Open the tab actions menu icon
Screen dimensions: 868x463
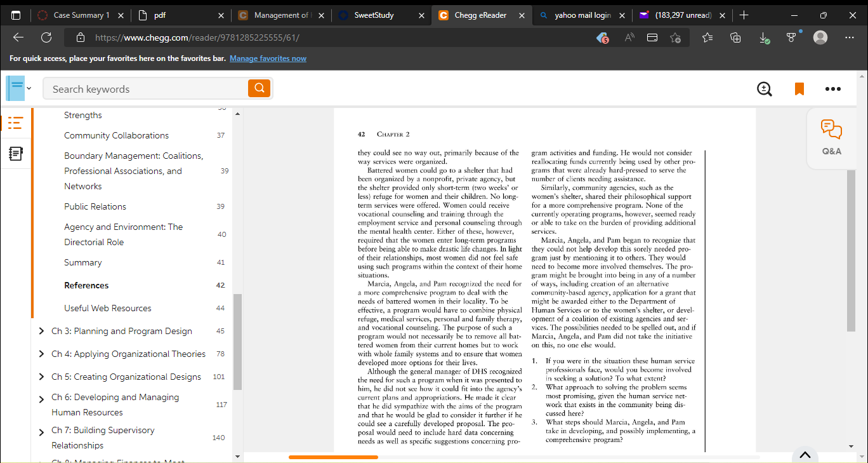pos(16,15)
